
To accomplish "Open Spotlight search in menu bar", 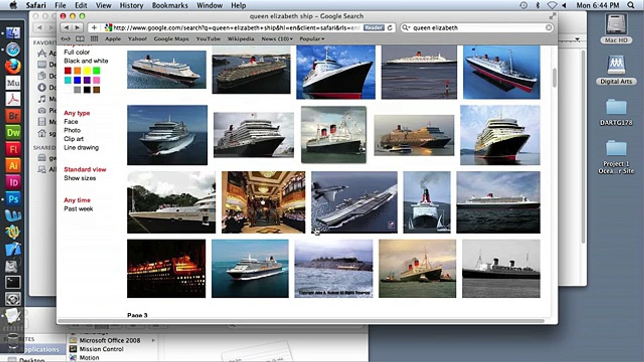I will [x=631, y=6].
